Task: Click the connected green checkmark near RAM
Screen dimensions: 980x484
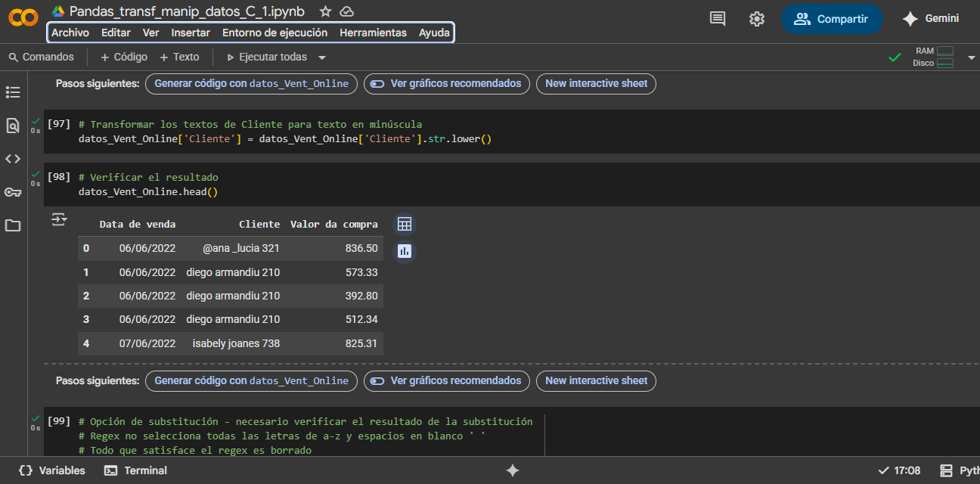Action: [895, 57]
